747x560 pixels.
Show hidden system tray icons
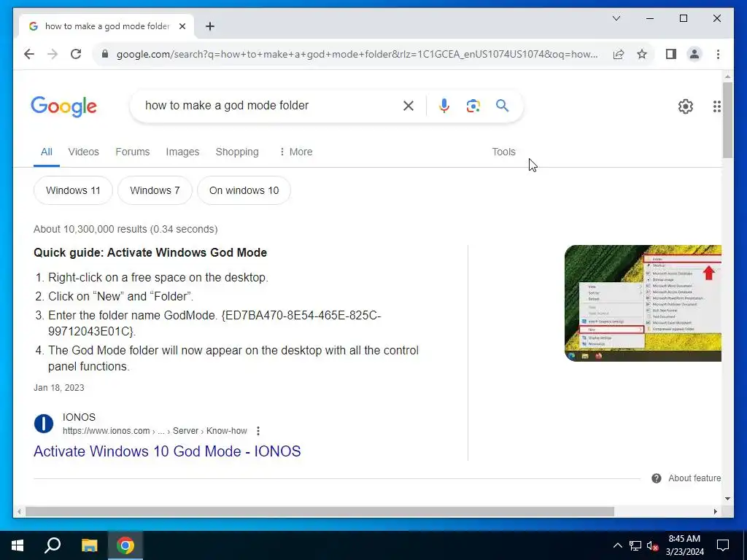point(617,545)
